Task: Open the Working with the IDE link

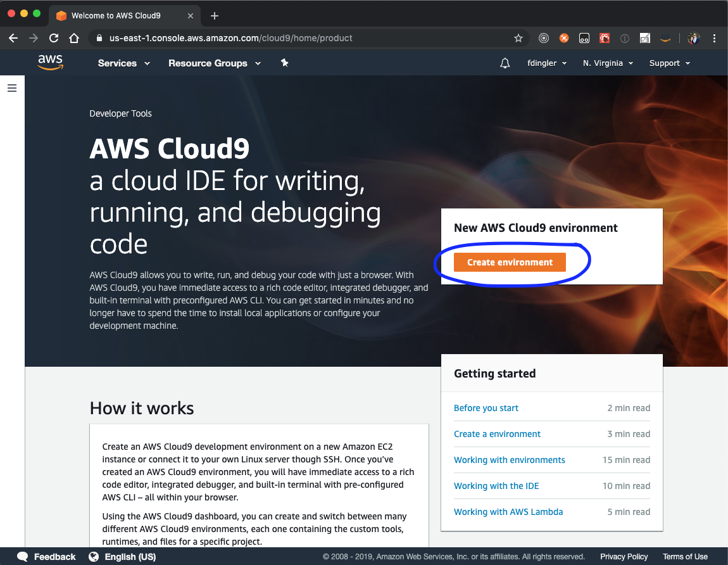Action: (496, 486)
